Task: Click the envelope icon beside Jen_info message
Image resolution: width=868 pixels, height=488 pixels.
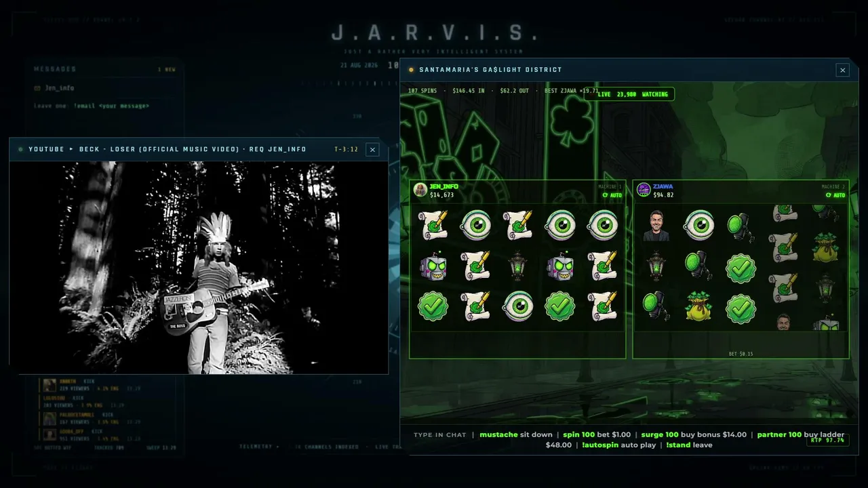Action: click(37, 88)
